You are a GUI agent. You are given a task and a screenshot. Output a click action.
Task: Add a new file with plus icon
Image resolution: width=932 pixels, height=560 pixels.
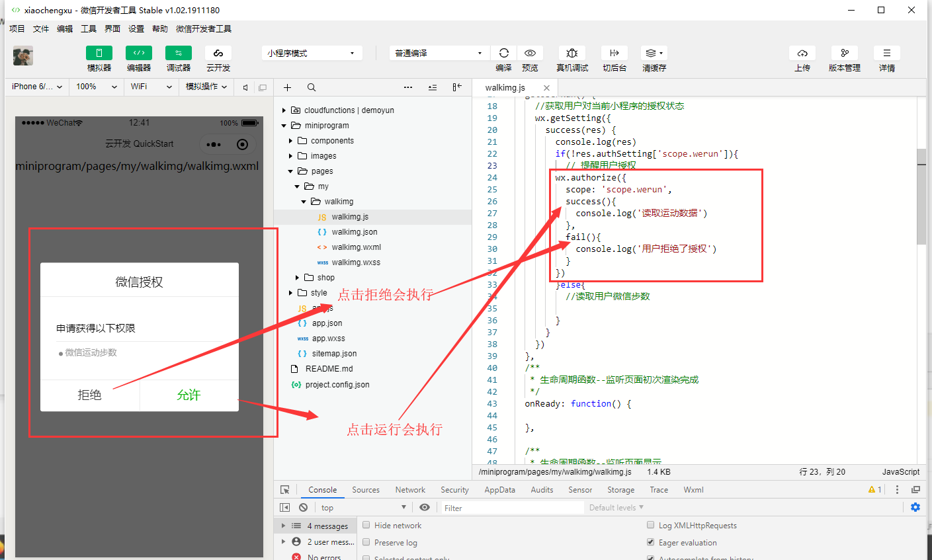pos(287,87)
